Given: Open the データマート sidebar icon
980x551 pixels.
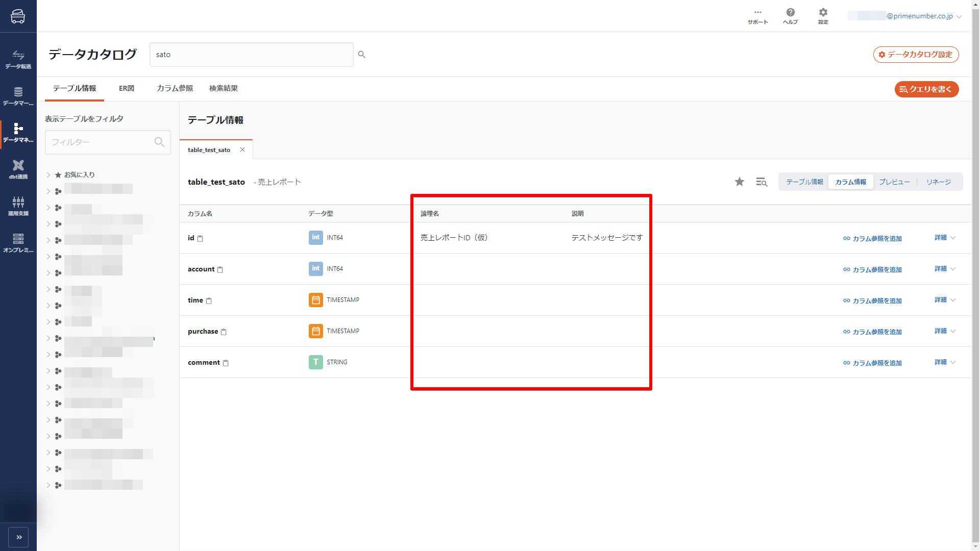Looking at the screenshot, I should 18,96.
